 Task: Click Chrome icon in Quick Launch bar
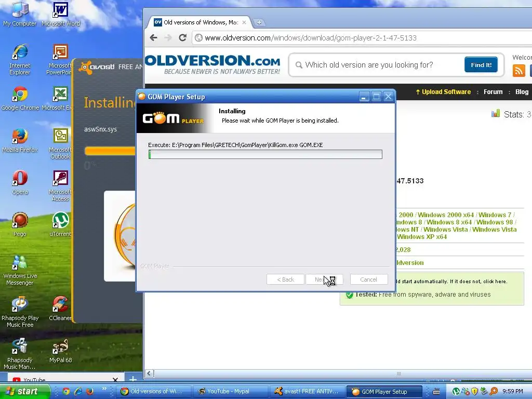pos(66,391)
